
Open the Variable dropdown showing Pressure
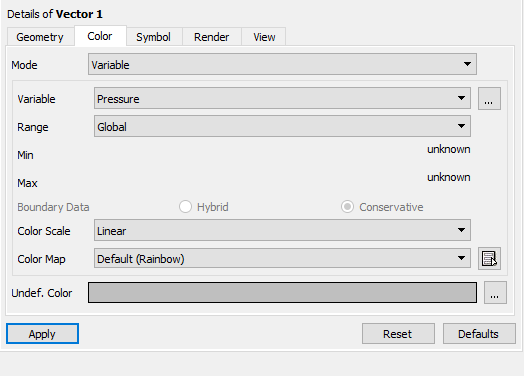[x=282, y=98]
